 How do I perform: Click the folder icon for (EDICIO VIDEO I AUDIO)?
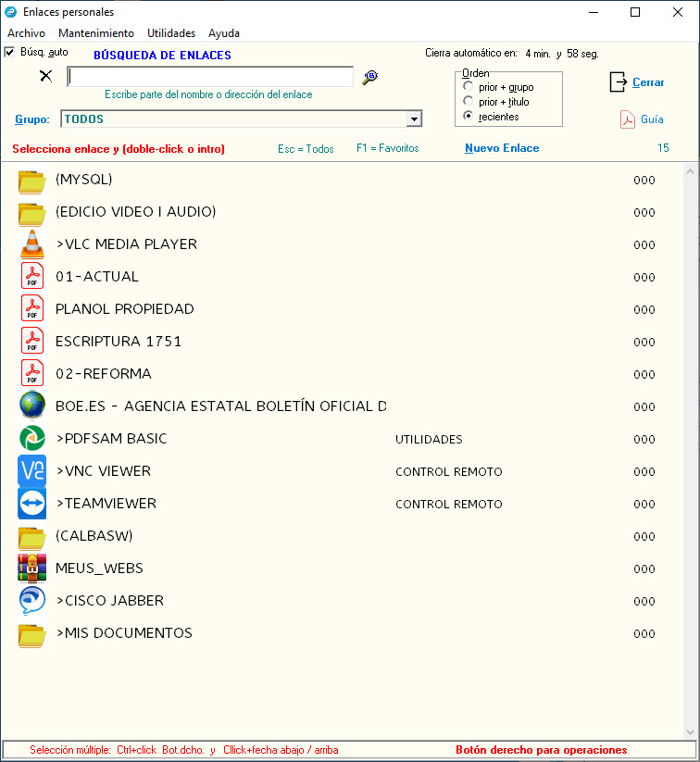click(32, 214)
